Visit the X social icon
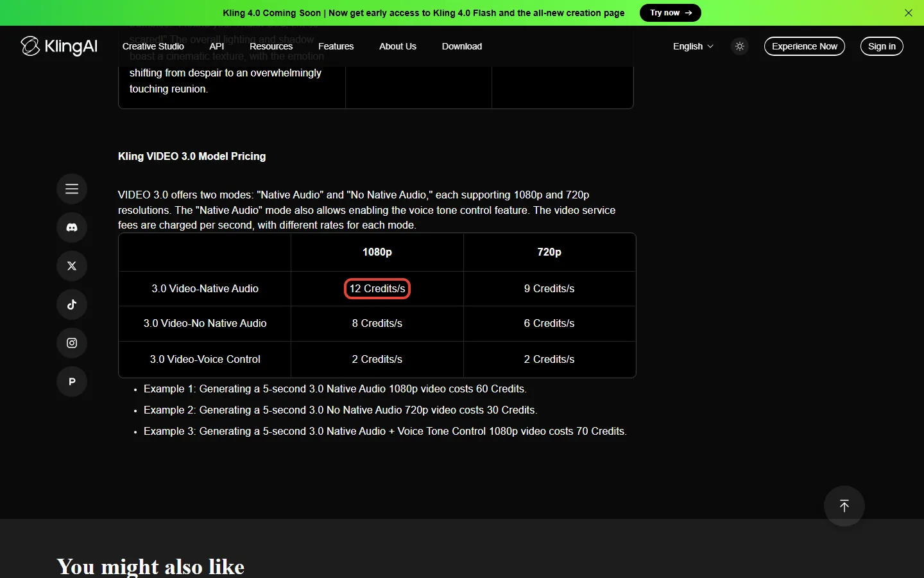Viewport: 924px width, 578px height. click(72, 266)
